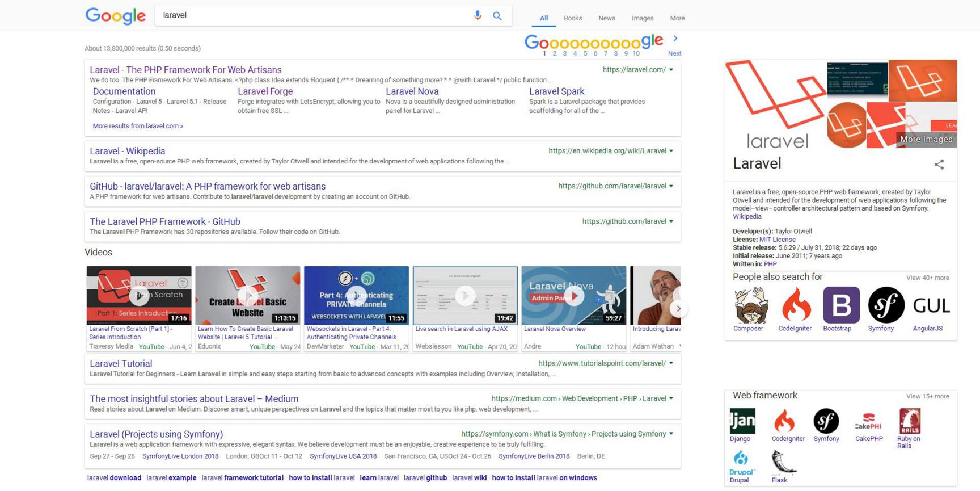Image resolution: width=980 pixels, height=491 pixels.
Task: Open Laravel (Projects using Symfony) result
Action: [x=156, y=434]
